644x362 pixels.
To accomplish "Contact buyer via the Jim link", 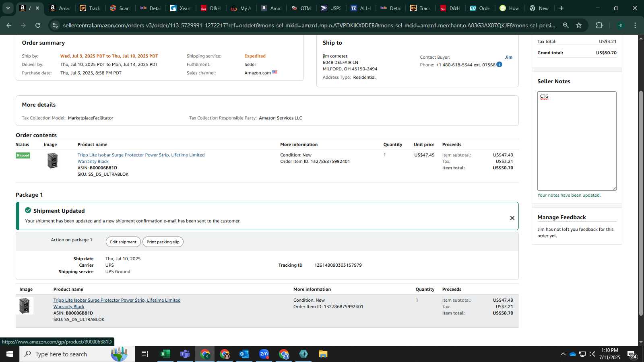I will (x=509, y=57).
